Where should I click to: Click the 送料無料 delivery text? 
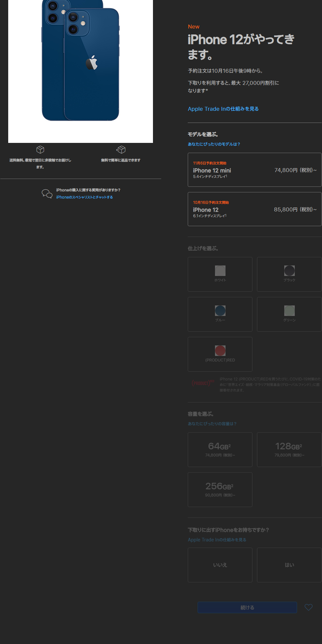click(x=40, y=164)
